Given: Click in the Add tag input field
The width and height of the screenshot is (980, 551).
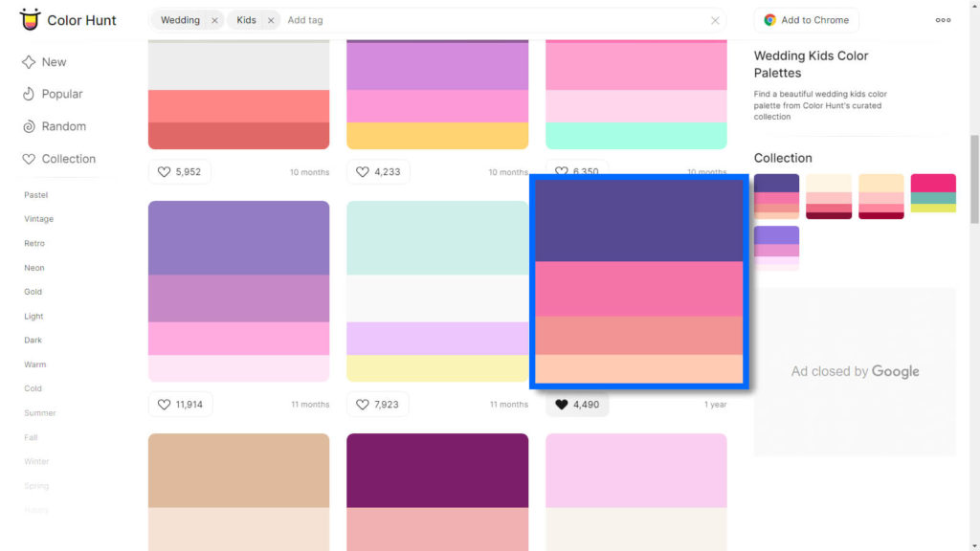Looking at the screenshot, I should point(494,20).
